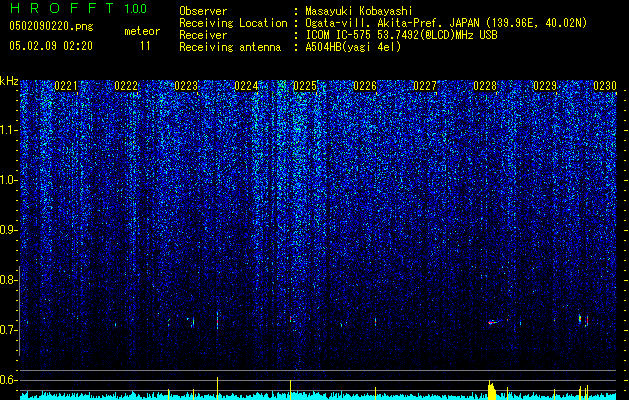Click the 0.6 kHz frequency label

(7, 380)
